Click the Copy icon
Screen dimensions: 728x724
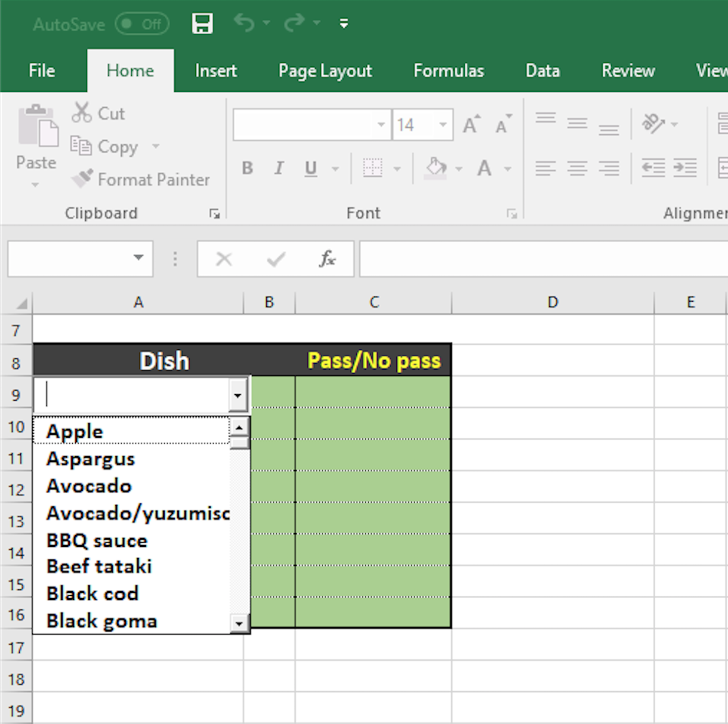pos(81,146)
